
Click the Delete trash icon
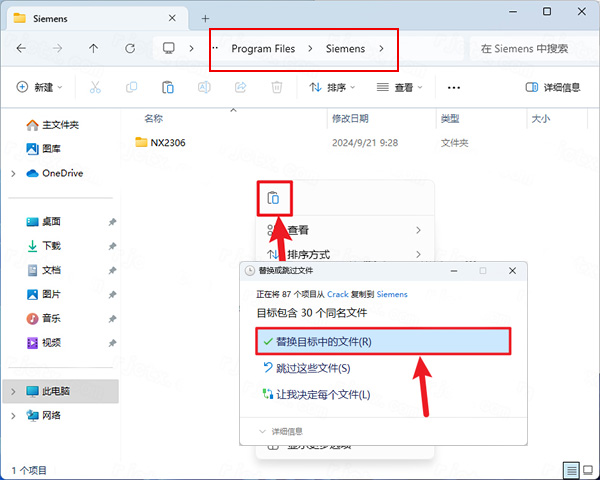point(277,87)
